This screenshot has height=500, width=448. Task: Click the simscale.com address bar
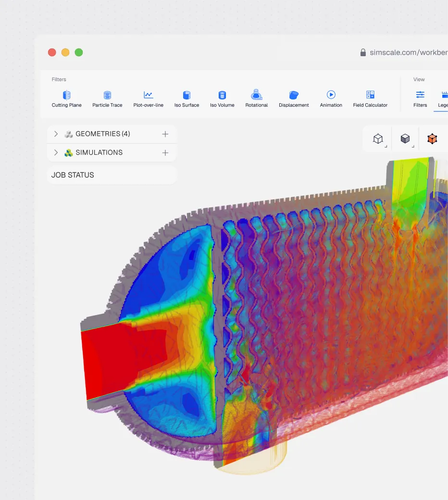409,53
